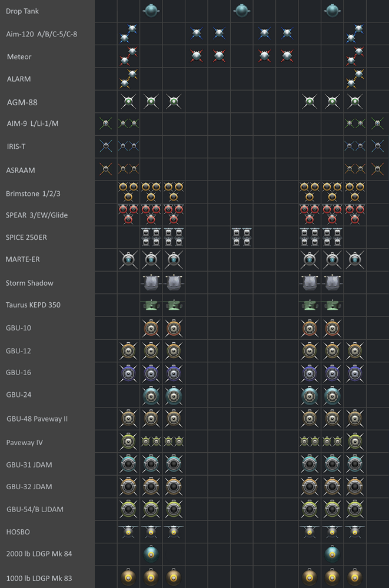389x588 pixels.
Task: Click the "GBU-16" row label
Action: click(18, 372)
